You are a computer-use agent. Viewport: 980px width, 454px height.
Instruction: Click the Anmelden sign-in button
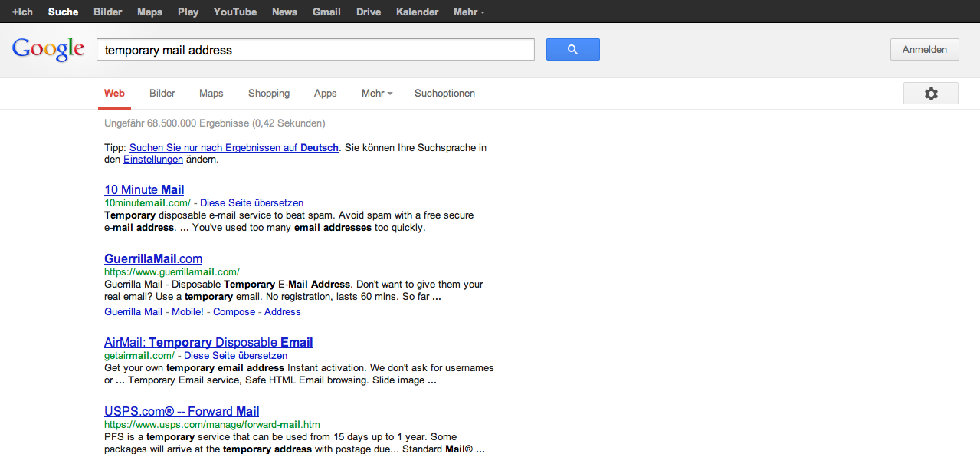pyautogui.click(x=924, y=50)
